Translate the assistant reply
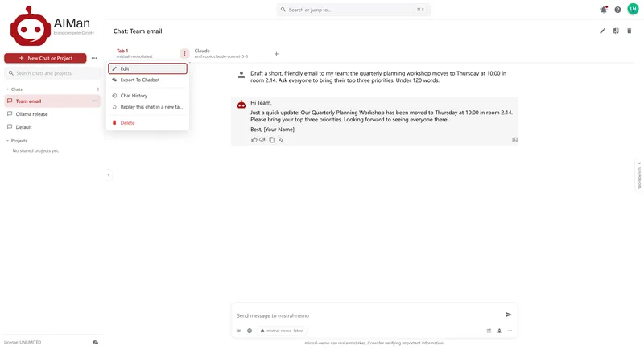This screenshot has height=350, width=644. pyautogui.click(x=281, y=140)
